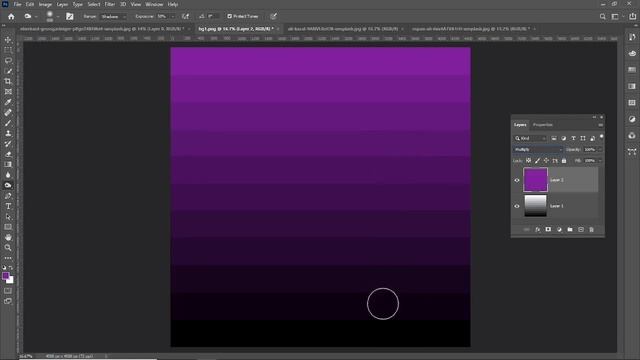Select the Horizontal Type tool

click(x=8, y=206)
